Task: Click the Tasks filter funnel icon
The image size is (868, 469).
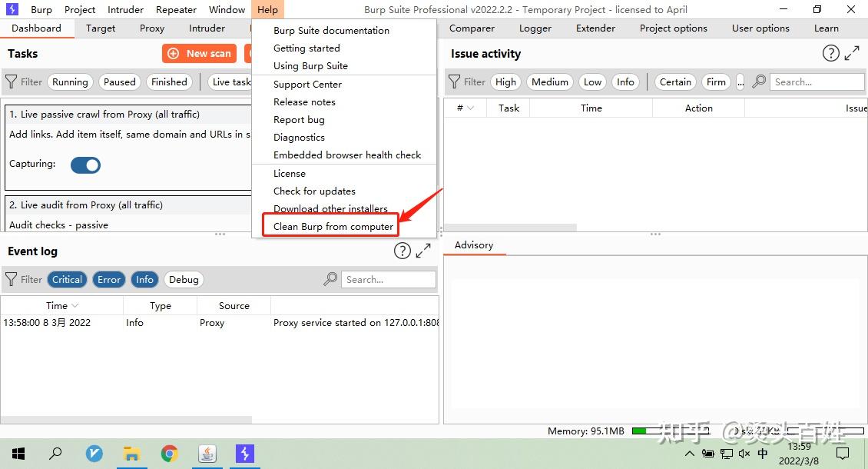Action: click(11, 82)
